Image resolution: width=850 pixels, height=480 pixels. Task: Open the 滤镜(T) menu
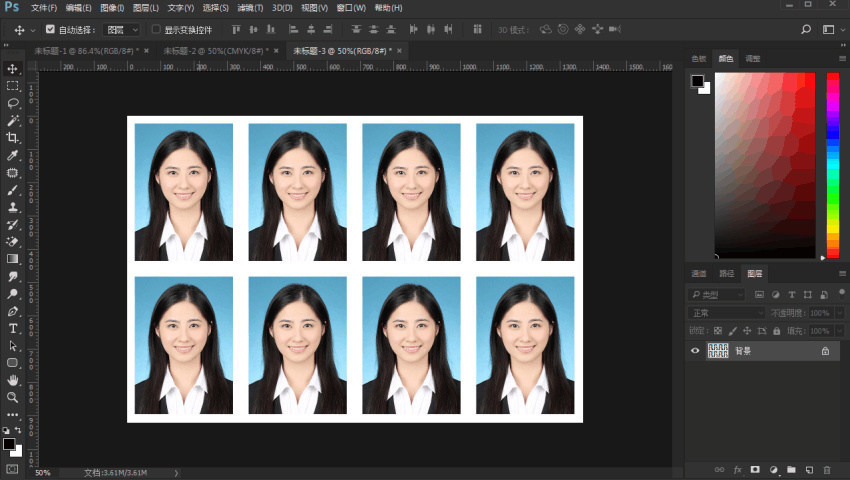click(x=252, y=8)
